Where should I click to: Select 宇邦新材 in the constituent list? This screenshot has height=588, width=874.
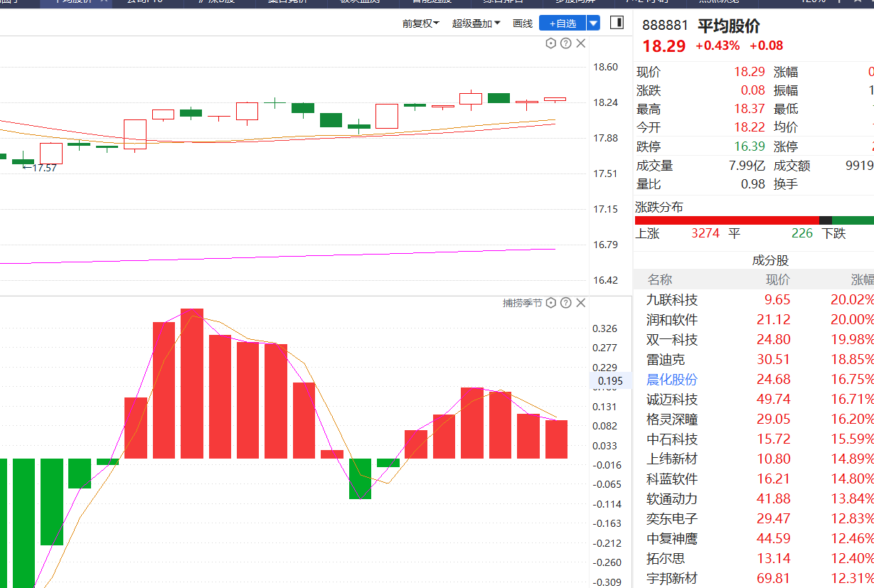point(672,579)
